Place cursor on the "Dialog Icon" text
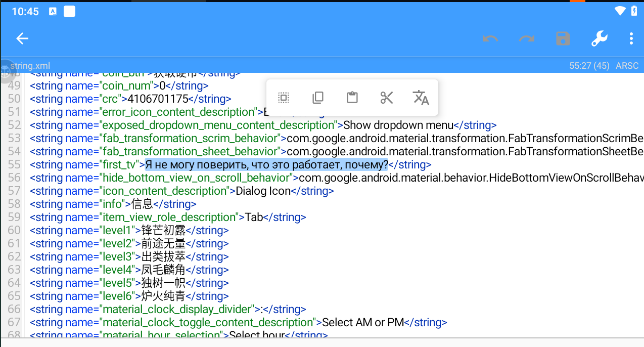 coord(263,191)
